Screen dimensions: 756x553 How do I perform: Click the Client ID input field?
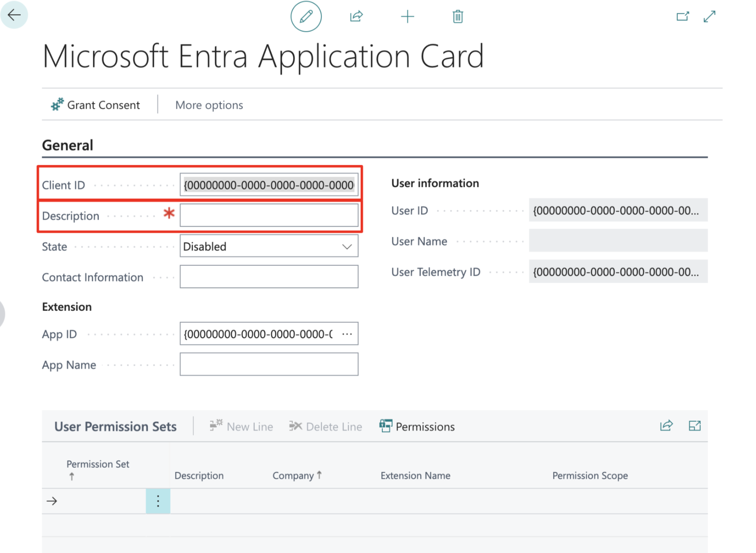coord(269,185)
